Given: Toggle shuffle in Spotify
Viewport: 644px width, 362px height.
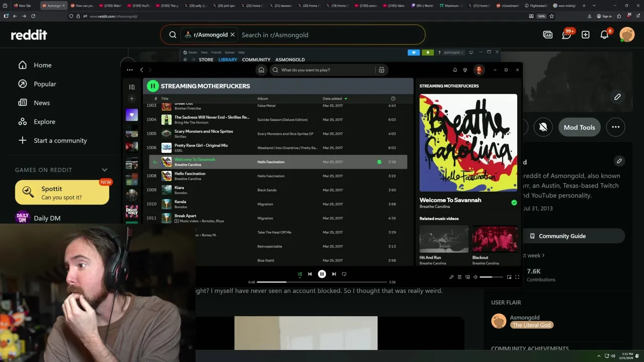Looking at the screenshot, I should [300, 274].
